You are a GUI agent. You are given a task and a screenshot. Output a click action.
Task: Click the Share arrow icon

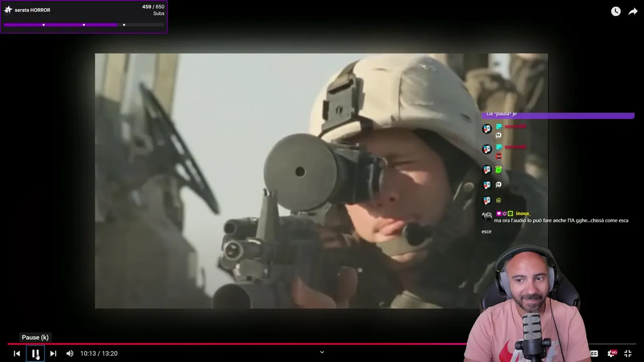coord(633,12)
